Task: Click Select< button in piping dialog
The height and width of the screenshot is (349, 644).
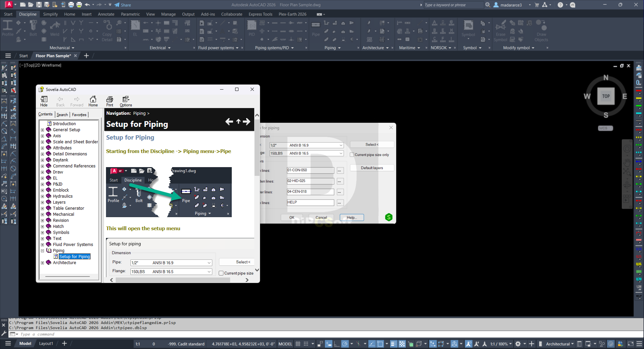Action: point(372,145)
